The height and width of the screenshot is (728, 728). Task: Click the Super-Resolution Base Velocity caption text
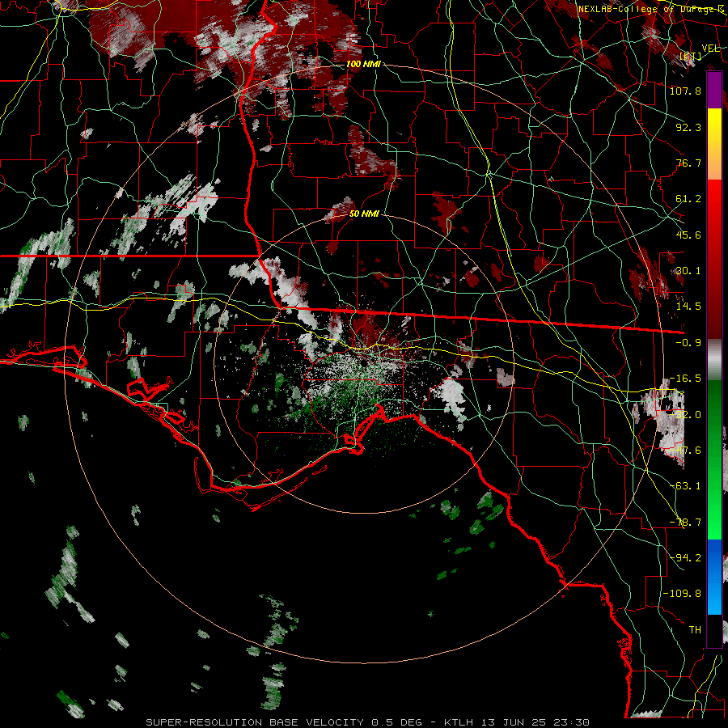click(x=368, y=722)
